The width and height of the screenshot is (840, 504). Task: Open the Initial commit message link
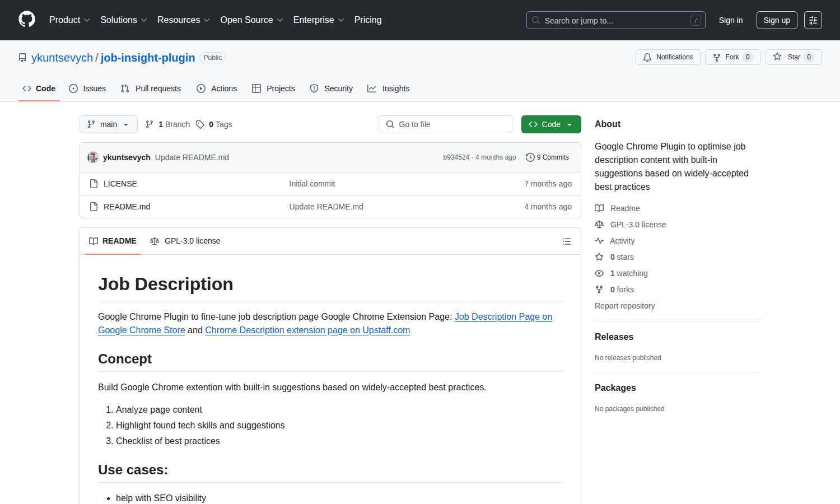pos(312,184)
